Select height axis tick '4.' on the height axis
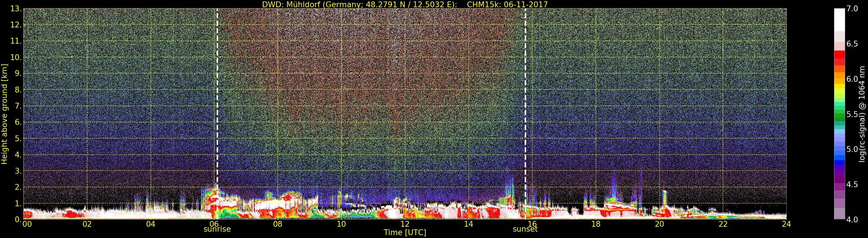868x238 pixels. click(x=18, y=155)
